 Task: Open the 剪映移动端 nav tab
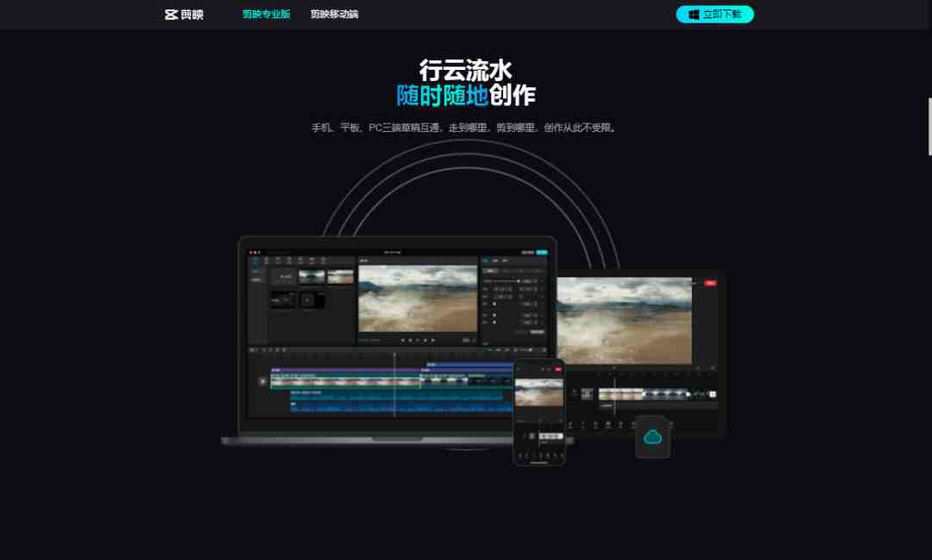[334, 15]
